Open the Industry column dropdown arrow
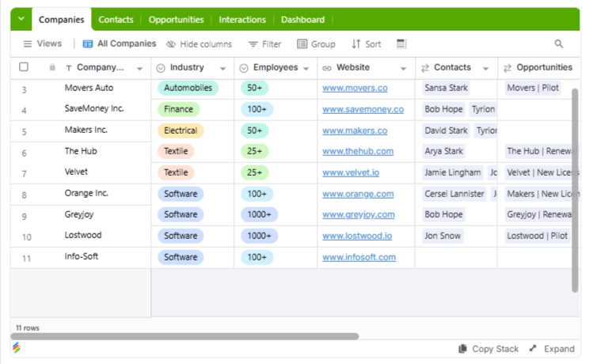This screenshot has width=593, height=364. coord(222,69)
